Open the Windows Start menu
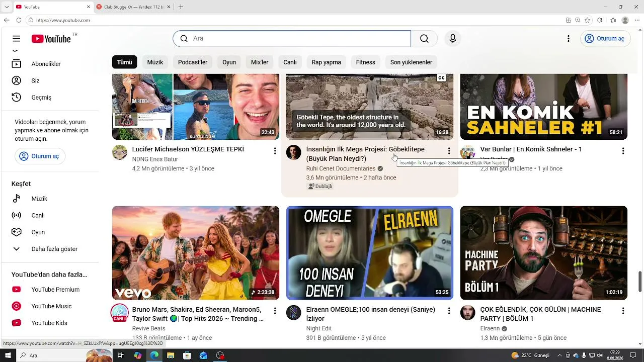Viewport: 644px width, 362px height. (9, 355)
